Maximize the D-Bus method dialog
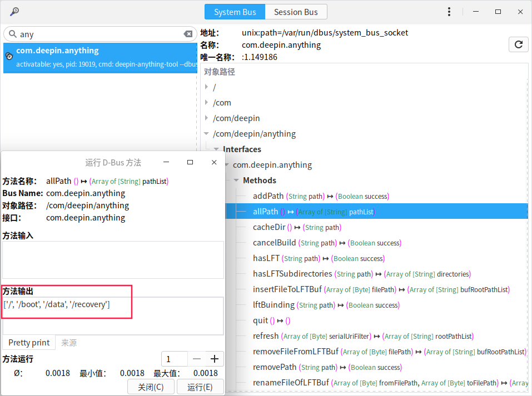The height and width of the screenshot is (396, 532). (190, 162)
